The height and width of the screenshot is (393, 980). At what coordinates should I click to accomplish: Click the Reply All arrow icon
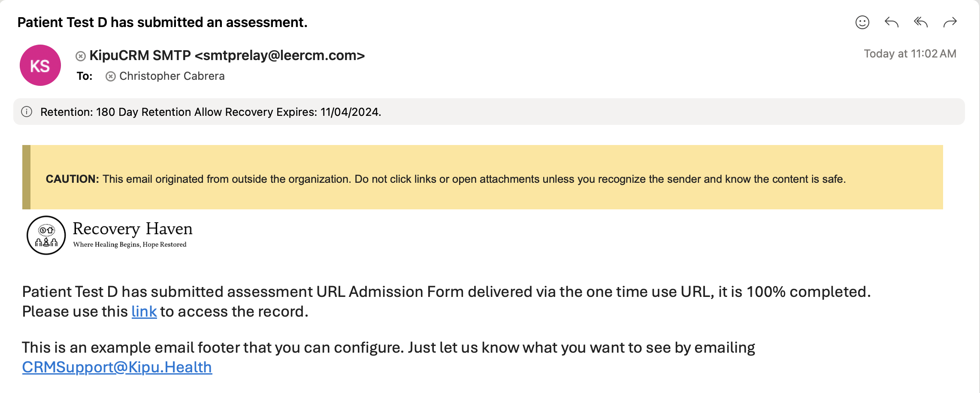point(921,22)
